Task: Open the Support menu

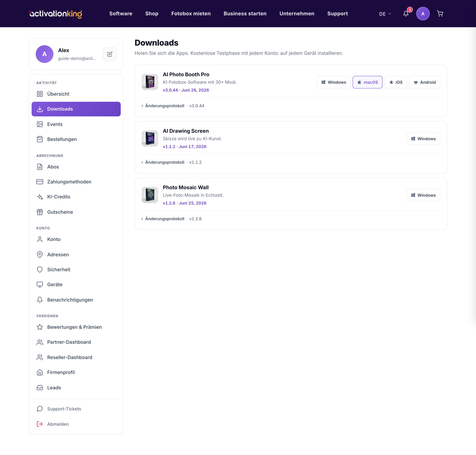Action: coord(338,14)
